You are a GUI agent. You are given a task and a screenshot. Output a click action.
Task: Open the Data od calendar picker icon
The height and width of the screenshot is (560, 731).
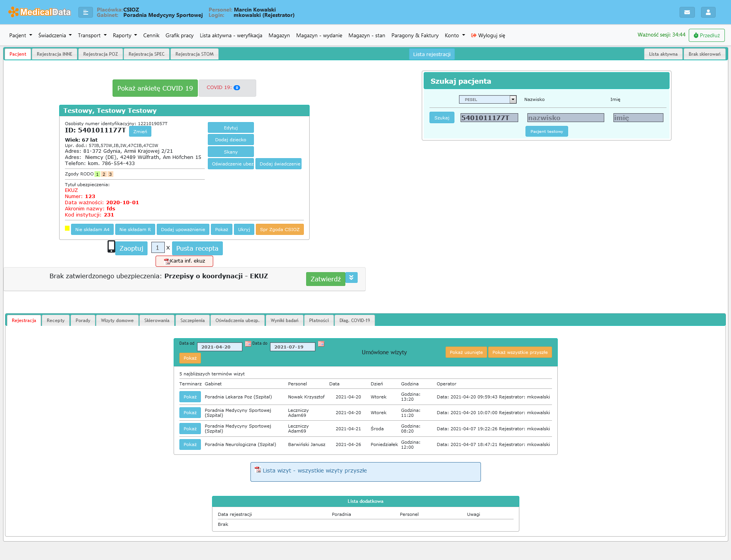[x=248, y=344]
